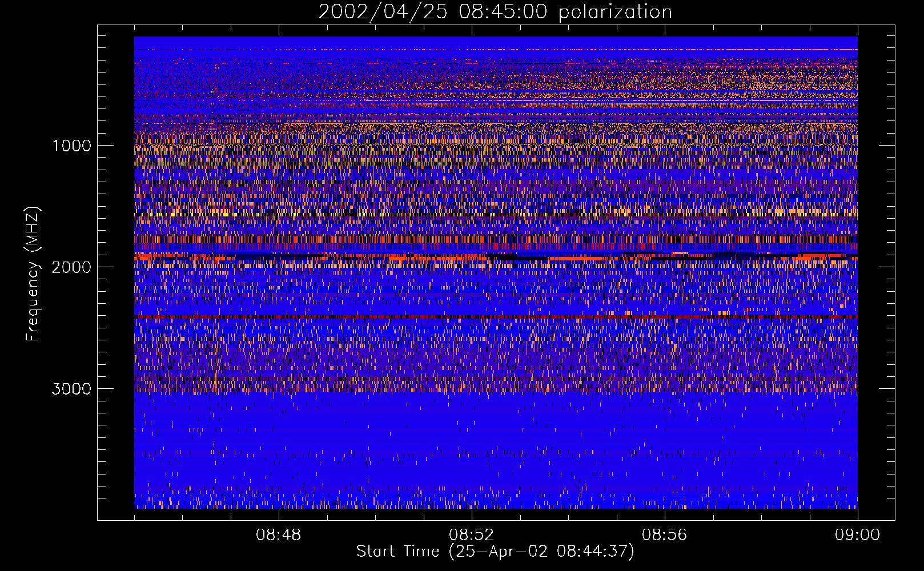Click the 08:48 time tick label
This screenshot has height=571, width=924.
click(x=279, y=535)
